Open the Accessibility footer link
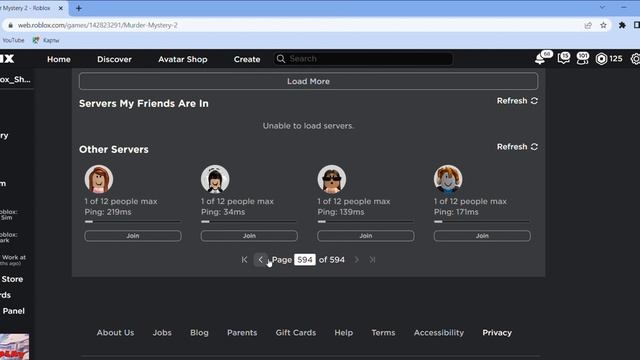Image resolution: width=640 pixels, height=360 pixels. coord(439,333)
